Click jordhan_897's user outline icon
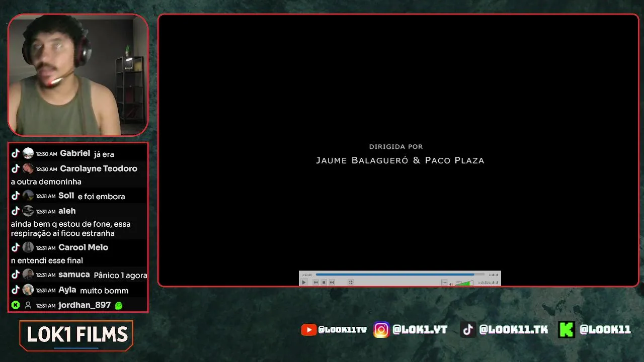Viewport: 644px width, 362px height. [x=28, y=305]
